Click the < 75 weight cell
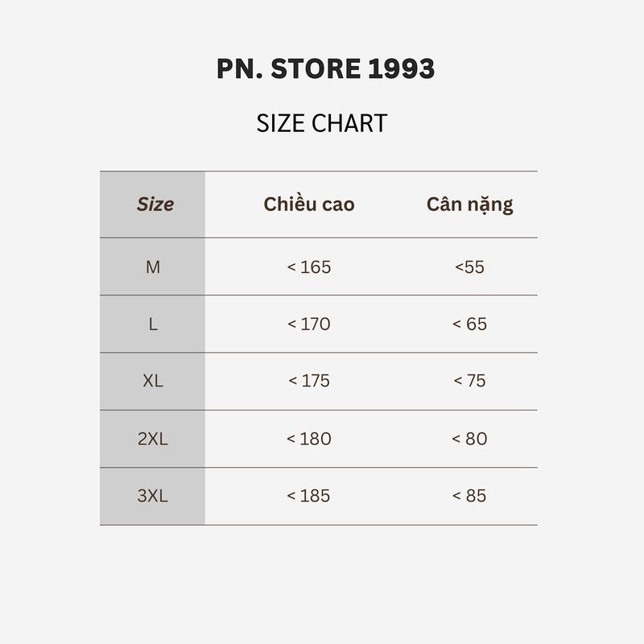The width and height of the screenshot is (644, 644). tap(469, 381)
